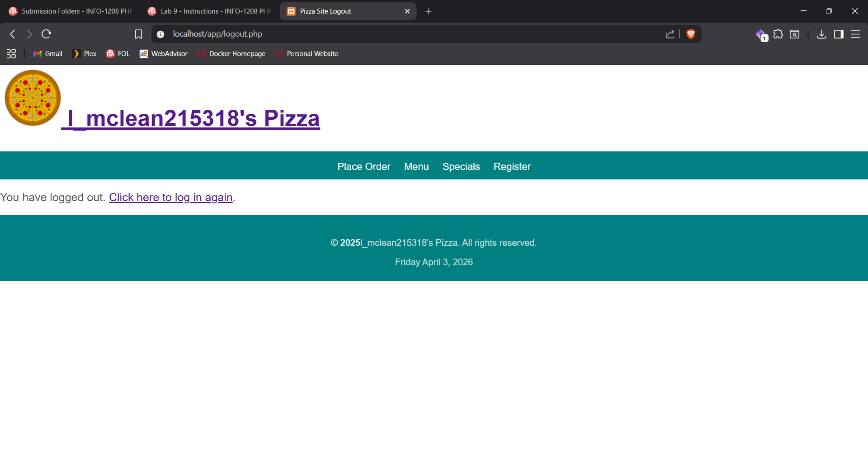Click the log in again link
The image size is (868, 461).
tap(170, 198)
